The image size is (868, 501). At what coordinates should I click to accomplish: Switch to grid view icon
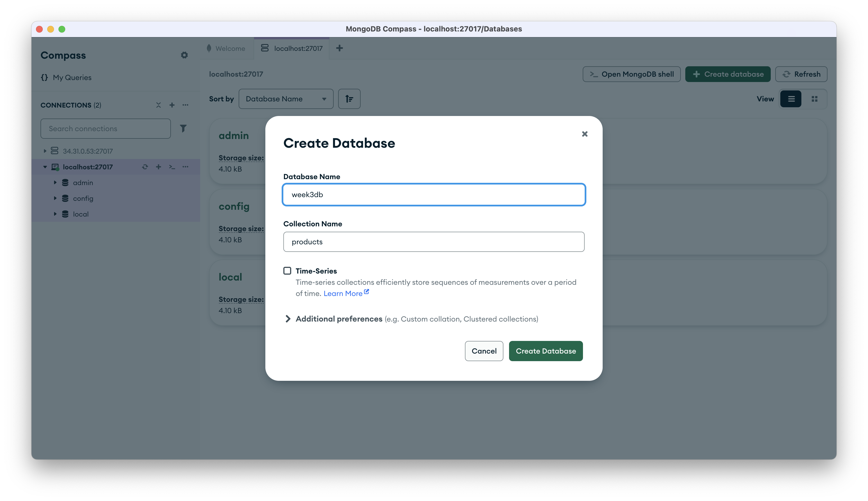click(x=814, y=99)
